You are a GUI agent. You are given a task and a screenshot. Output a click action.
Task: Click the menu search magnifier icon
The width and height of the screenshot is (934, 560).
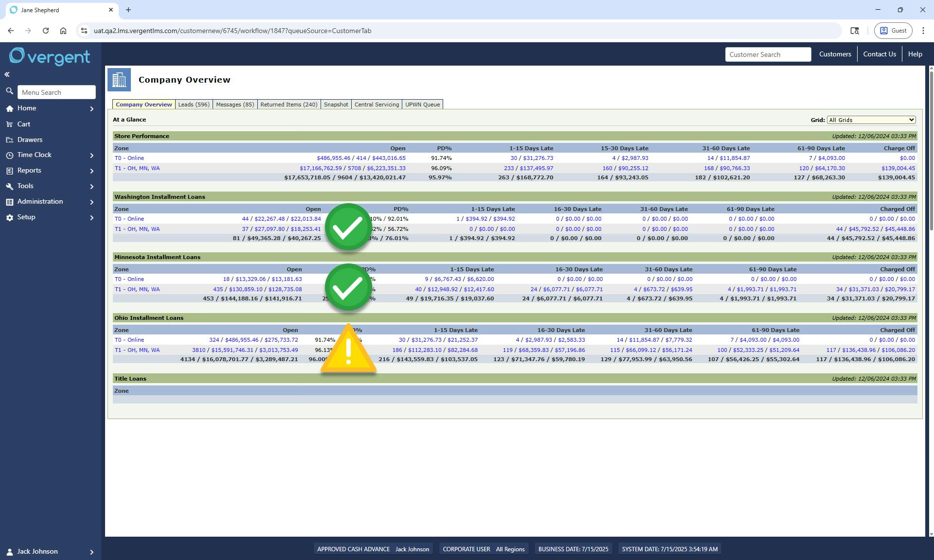9,91
